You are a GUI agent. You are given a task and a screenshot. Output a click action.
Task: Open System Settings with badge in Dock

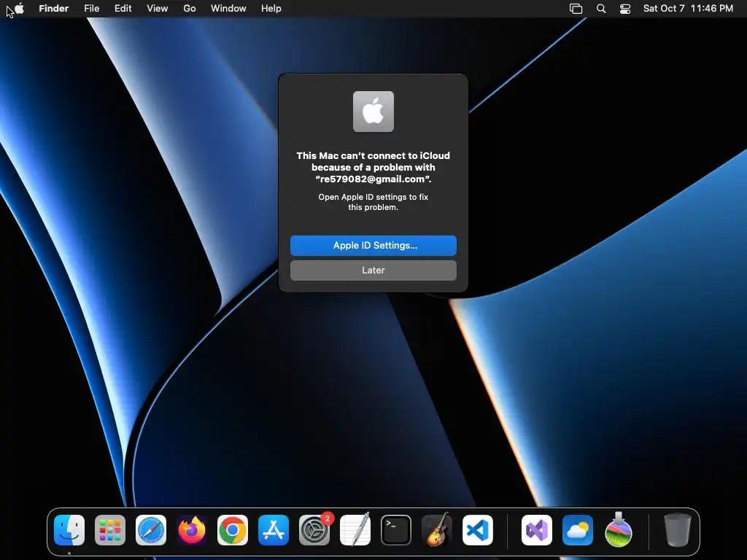point(314,530)
